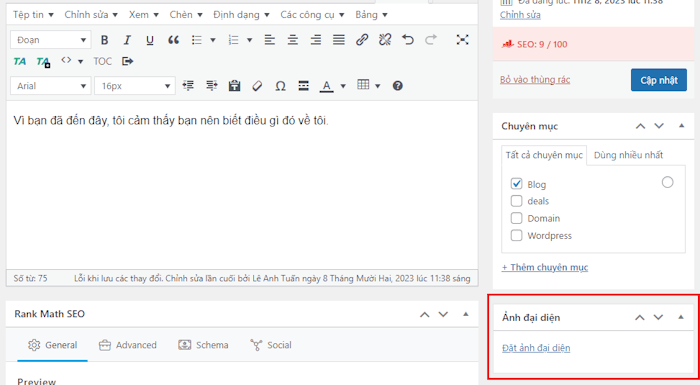
Task: Clear formatting with the eraser icon
Action: 257,86
